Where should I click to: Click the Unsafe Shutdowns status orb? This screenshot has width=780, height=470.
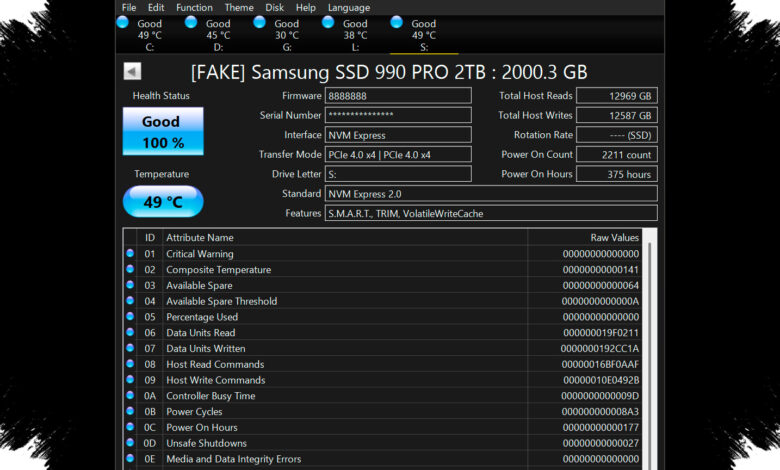(x=130, y=443)
